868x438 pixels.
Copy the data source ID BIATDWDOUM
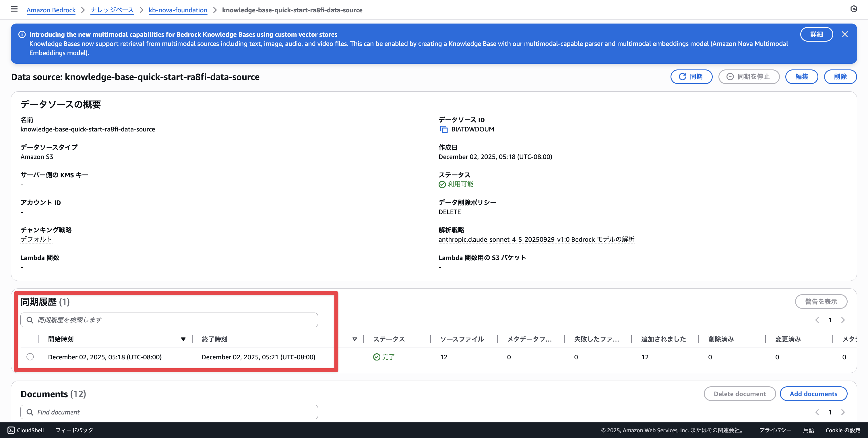coord(444,129)
